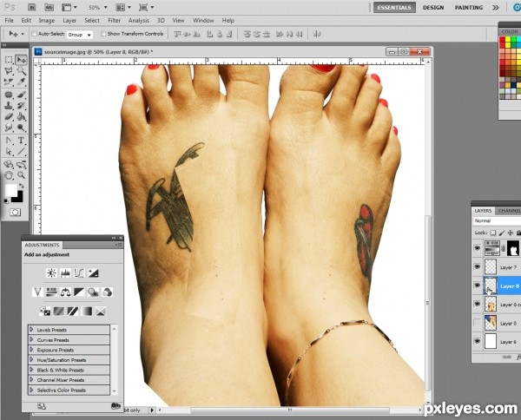Open the File menu
Screen dimensions: 521x420
(x=10, y=21)
